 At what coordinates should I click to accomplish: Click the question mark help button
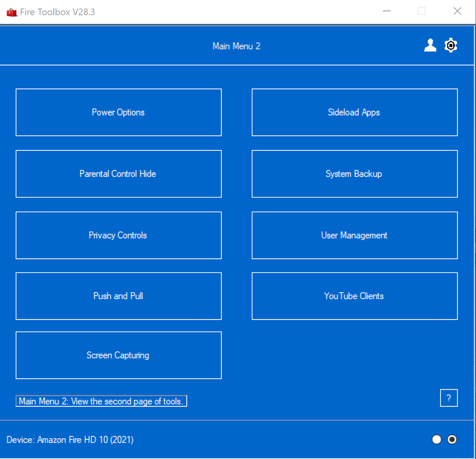point(449,398)
